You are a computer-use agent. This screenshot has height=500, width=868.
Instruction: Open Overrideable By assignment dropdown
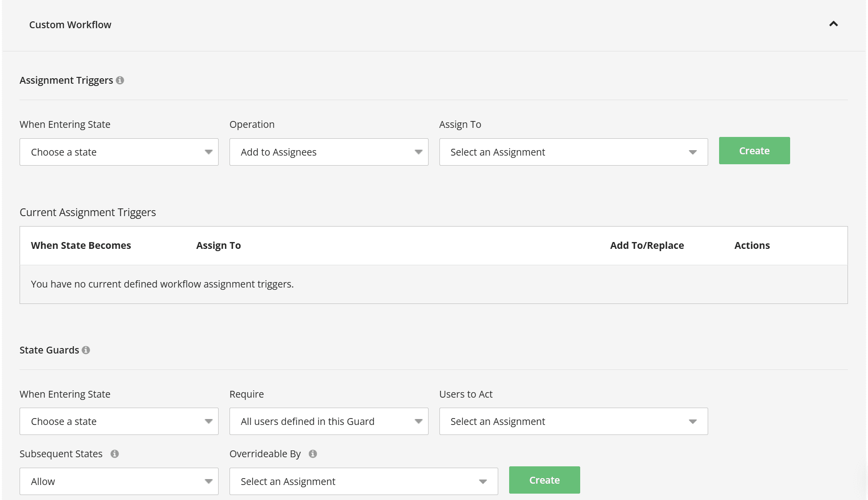[x=363, y=481]
